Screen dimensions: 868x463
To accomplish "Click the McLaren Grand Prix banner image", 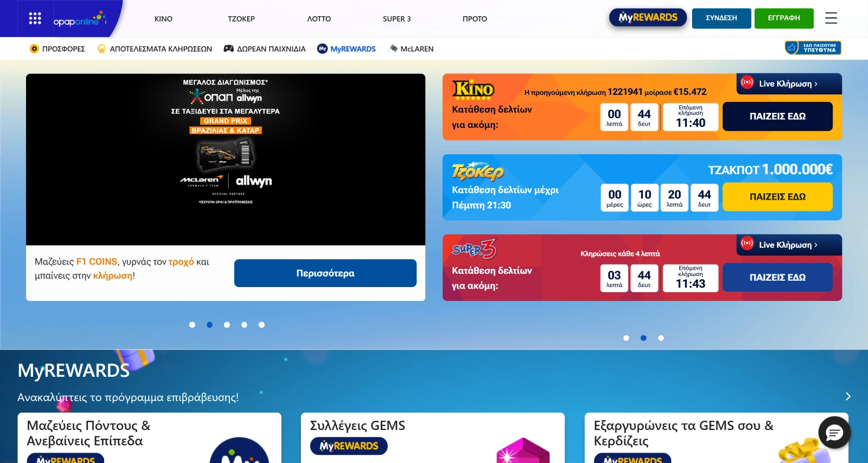I will [x=226, y=159].
